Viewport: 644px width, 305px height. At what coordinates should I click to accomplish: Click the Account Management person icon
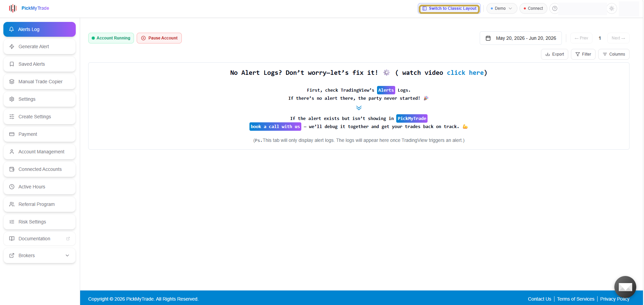click(12, 152)
